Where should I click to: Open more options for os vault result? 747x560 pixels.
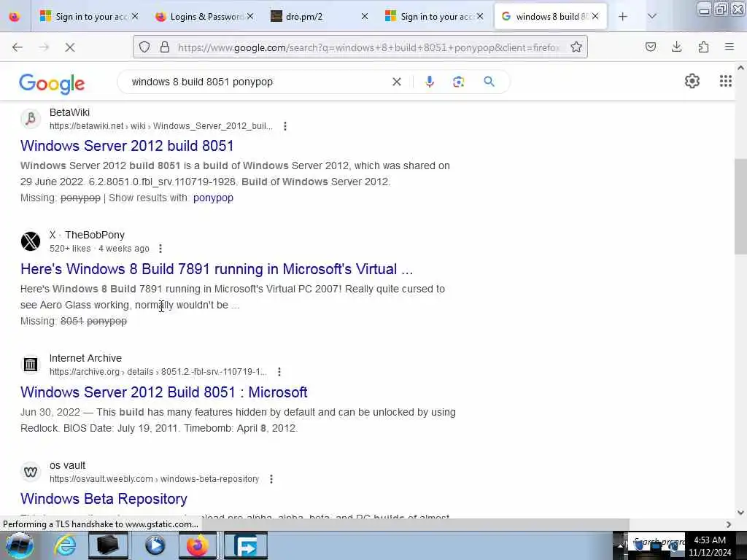(271, 479)
